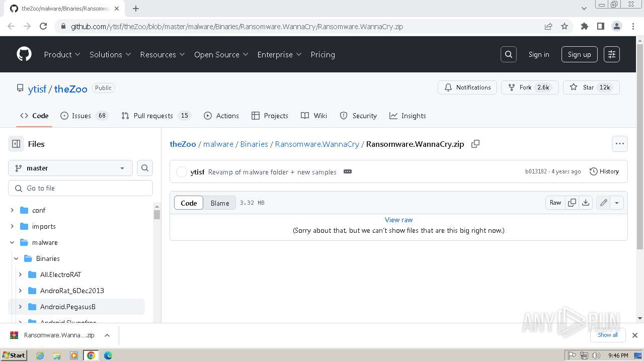Close the downloads bar
Screen dimensions: 644x362
[635, 335]
